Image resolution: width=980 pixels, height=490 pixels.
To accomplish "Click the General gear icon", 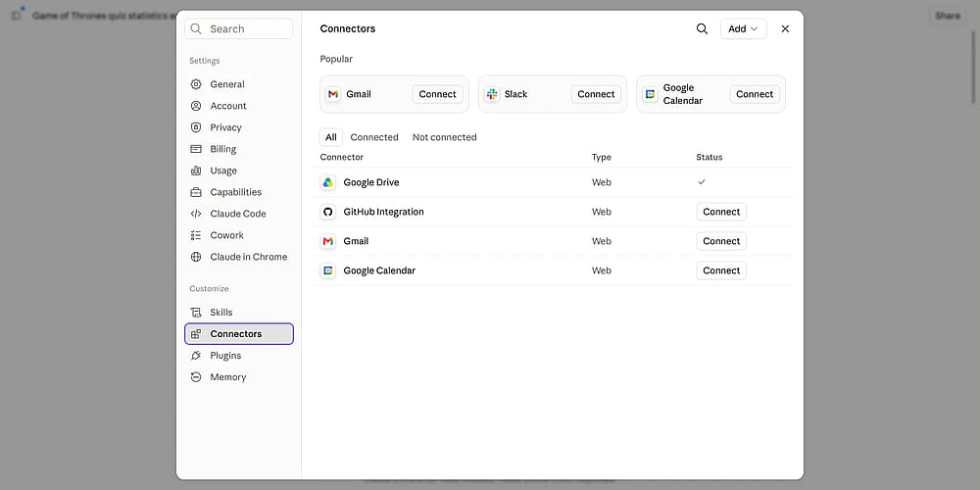I will 196,84.
